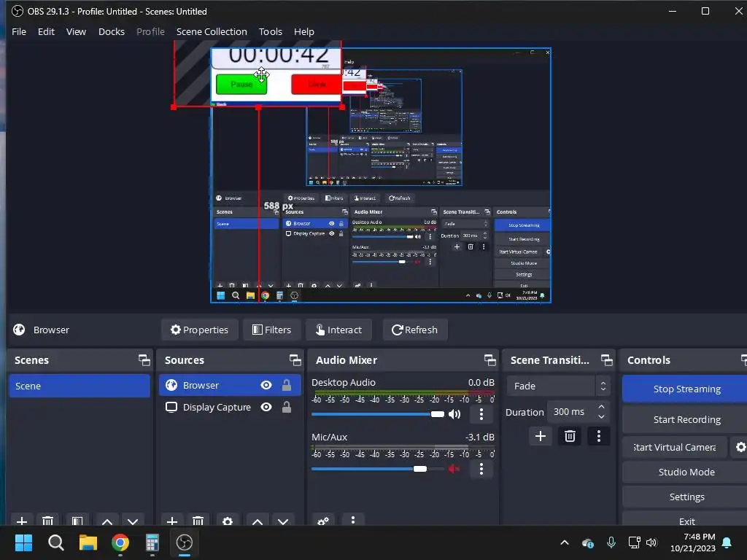Open Properties for Browser source

click(x=200, y=330)
